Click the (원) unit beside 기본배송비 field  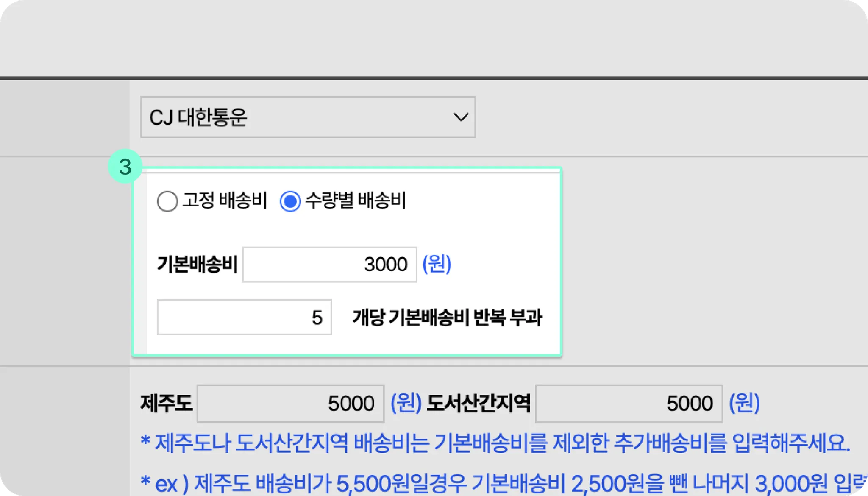pos(437,264)
